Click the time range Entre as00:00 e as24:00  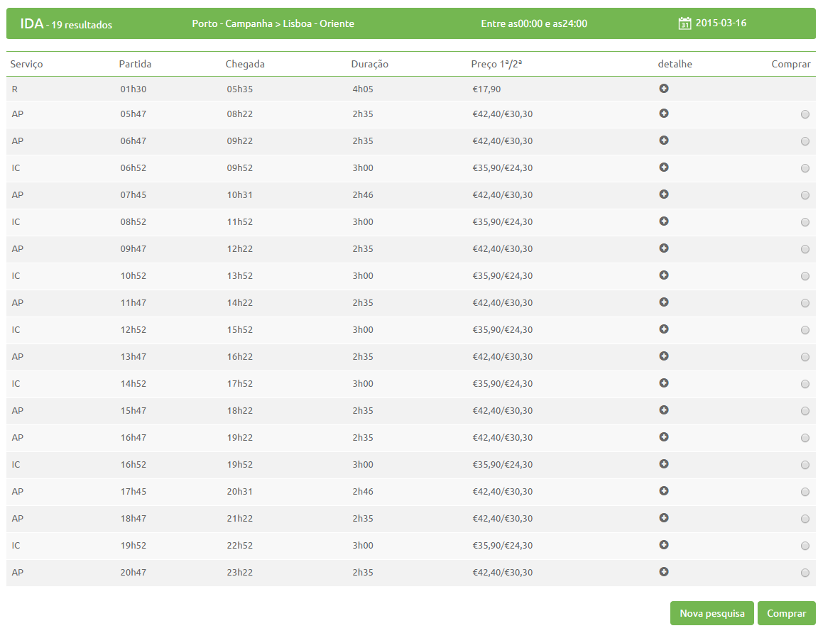[x=534, y=23]
